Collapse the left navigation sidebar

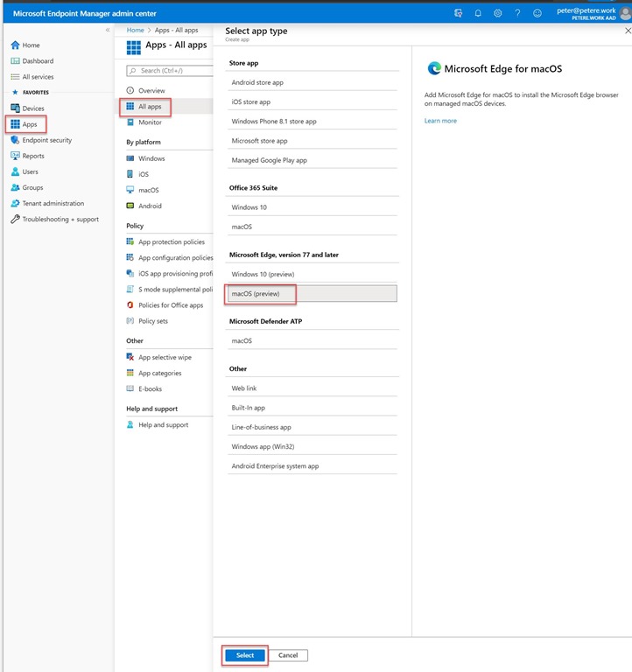108,30
